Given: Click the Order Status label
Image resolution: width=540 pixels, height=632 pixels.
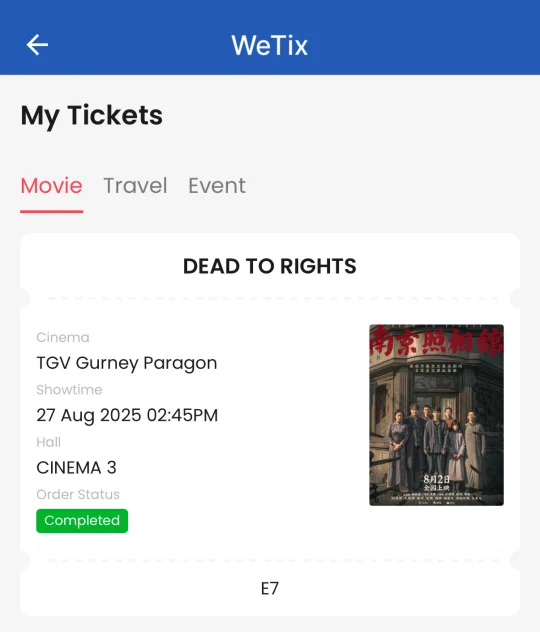Looking at the screenshot, I should [x=78, y=495].
